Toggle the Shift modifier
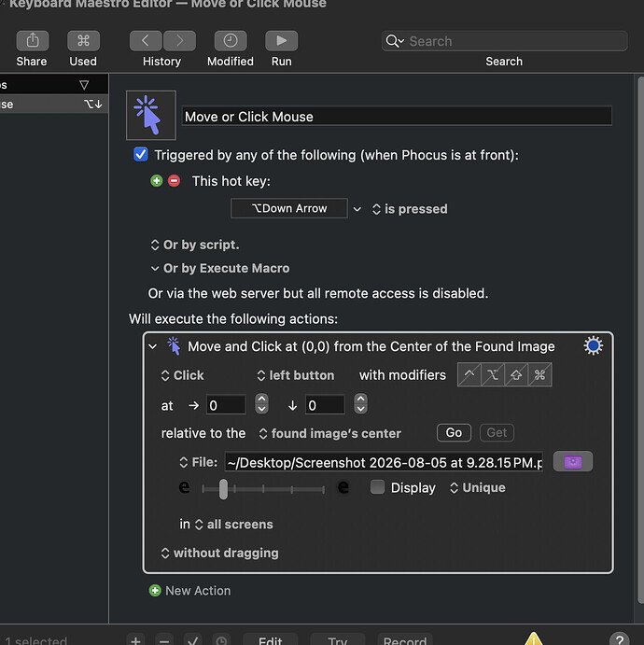Image resolution: width=644 pixels, height=645 pixels. (516, 374)
